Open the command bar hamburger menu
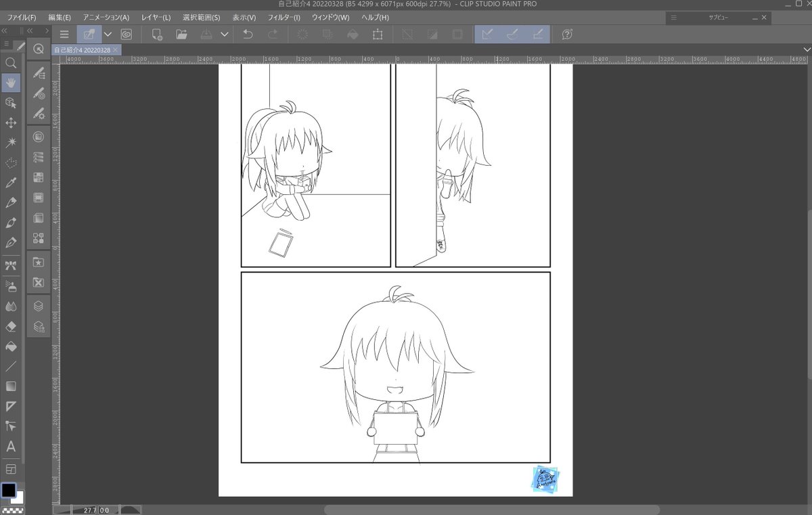The width and height of the screenshot is (812, 515). (x=64, y=34)
